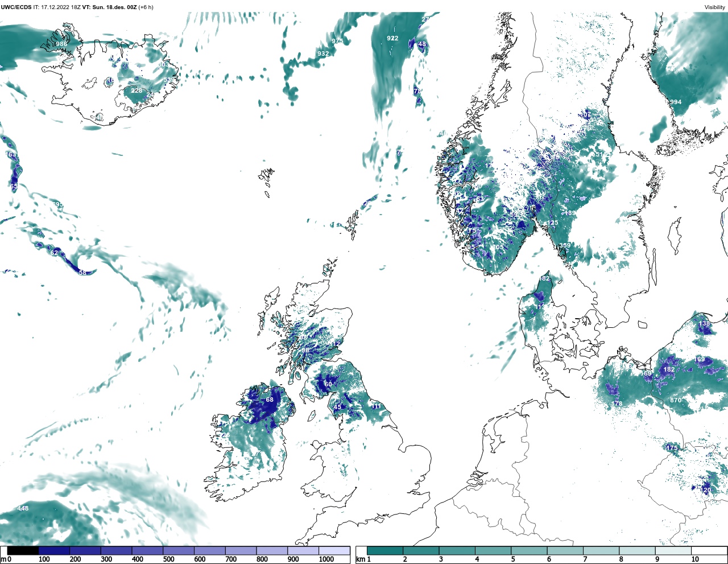
Task: Click the '60' value over southern Scotland
Action: (328, 384)
